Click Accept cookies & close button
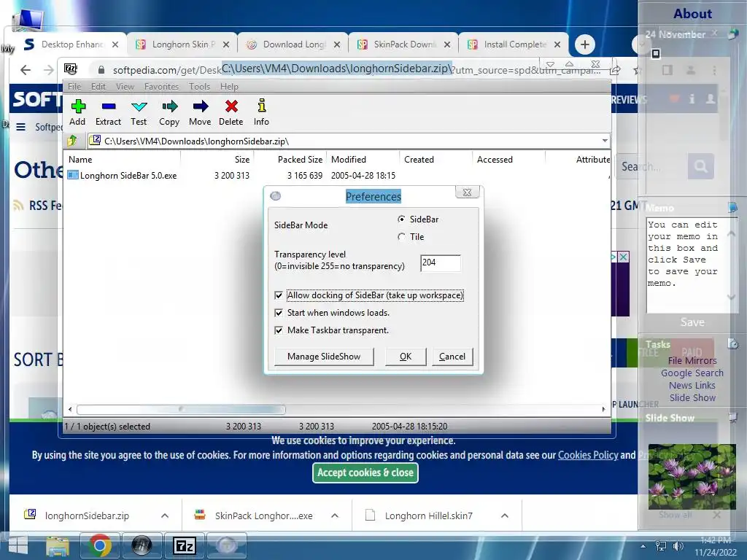 click(365, 472)
